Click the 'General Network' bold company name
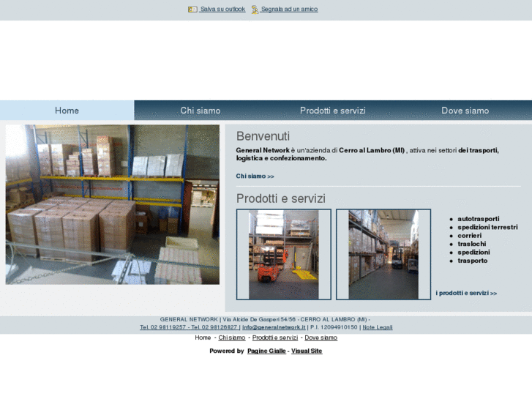Image resolution: width=532 pixels, height=399 pixels. click(x=263, y=150)
